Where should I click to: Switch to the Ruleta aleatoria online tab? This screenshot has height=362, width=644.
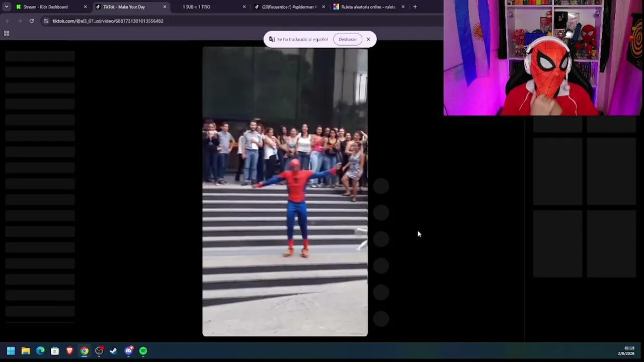coord(368,7)
